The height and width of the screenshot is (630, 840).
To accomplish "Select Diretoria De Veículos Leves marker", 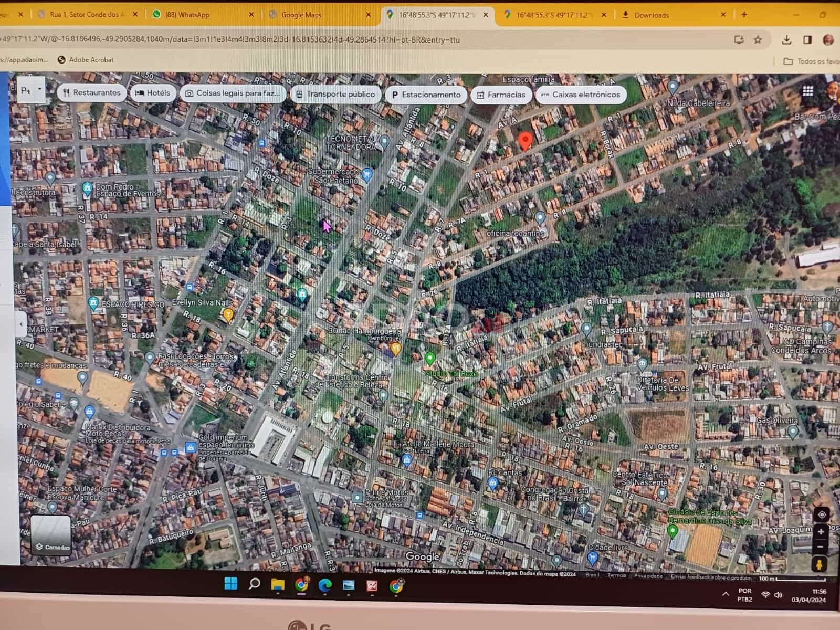I will click(642, 363).
